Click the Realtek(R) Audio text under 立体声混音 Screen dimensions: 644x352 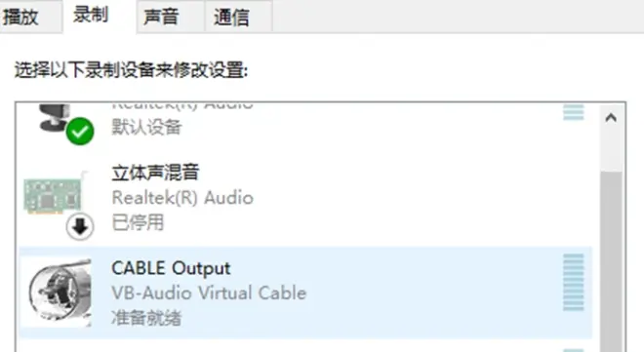pos(182,198)
